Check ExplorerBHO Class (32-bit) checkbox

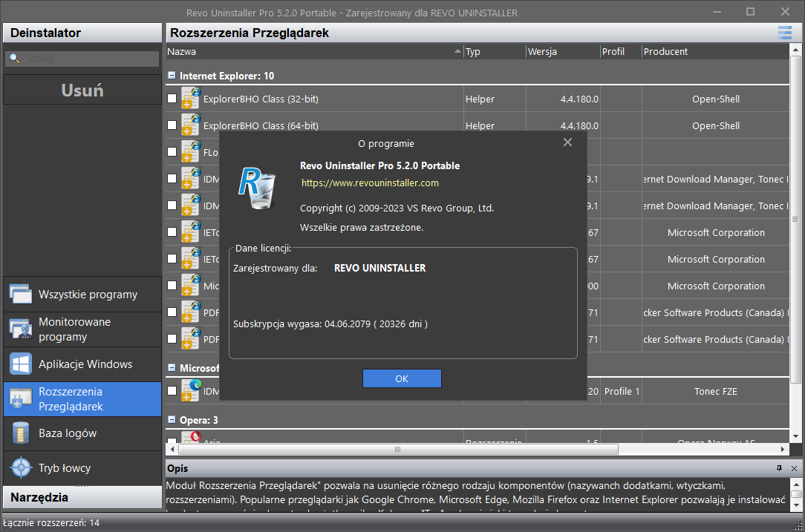tap(172, 98)
